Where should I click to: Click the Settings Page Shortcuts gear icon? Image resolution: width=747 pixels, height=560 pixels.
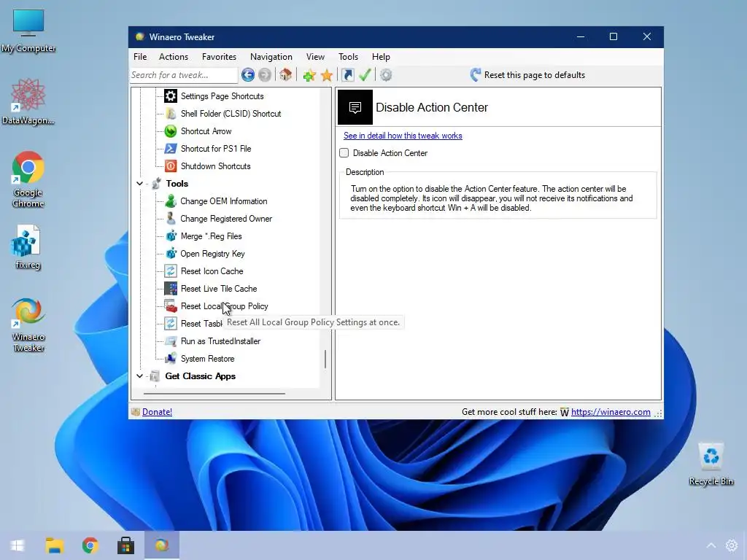point(171,96)
